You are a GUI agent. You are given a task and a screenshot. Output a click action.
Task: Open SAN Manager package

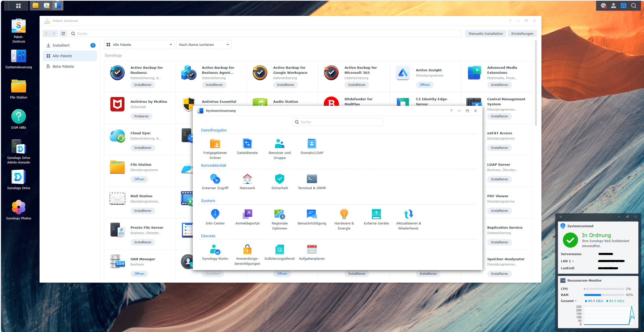click(139, 274)
